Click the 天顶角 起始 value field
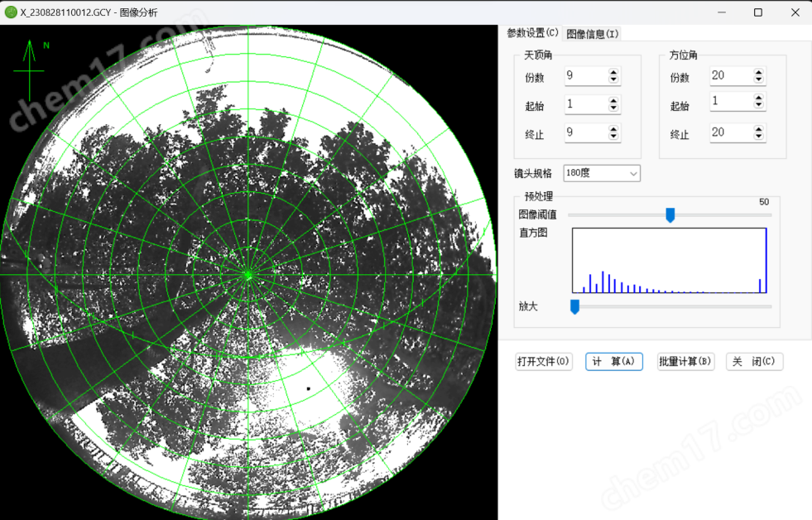Viewport: 812px width, 520px height. (x=584, y=104)
